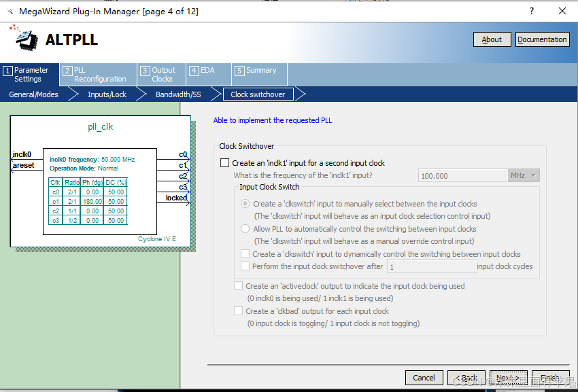Click the question mark help button
Image resolution: width=578 pixels, height=392 pixels.
pyautogui.click(x=532, y=11)
